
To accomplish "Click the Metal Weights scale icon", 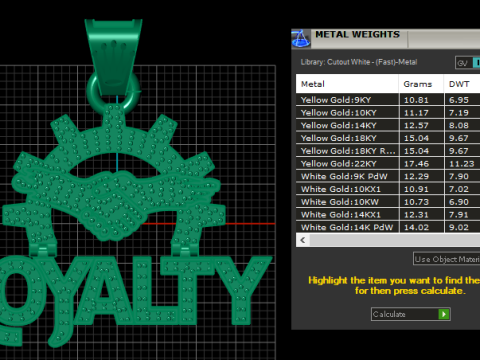I will point(301,38).
